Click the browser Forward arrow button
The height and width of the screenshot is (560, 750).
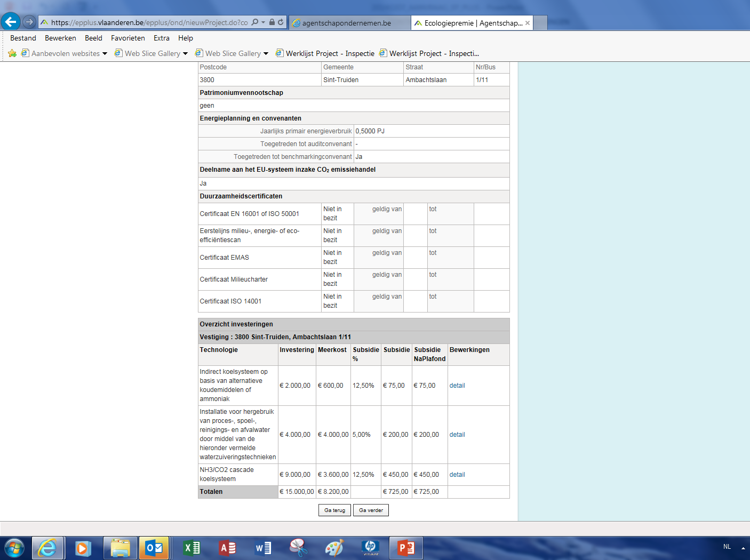coord(29,22)
